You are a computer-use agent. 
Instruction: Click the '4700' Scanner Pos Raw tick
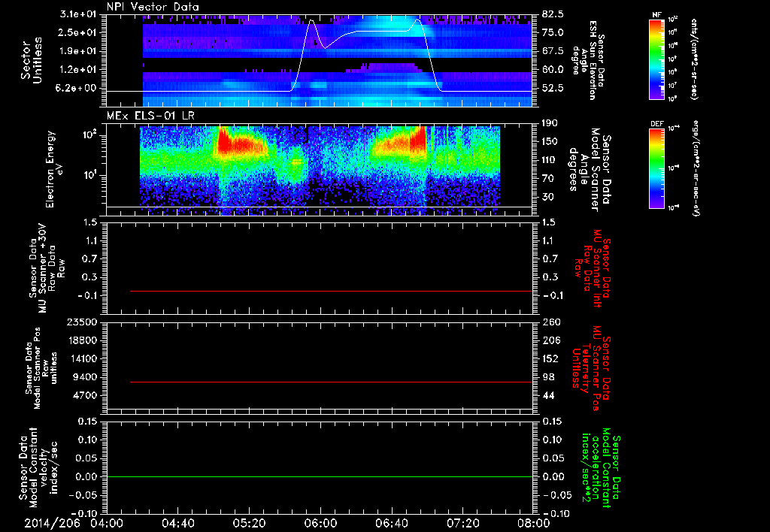85,395
